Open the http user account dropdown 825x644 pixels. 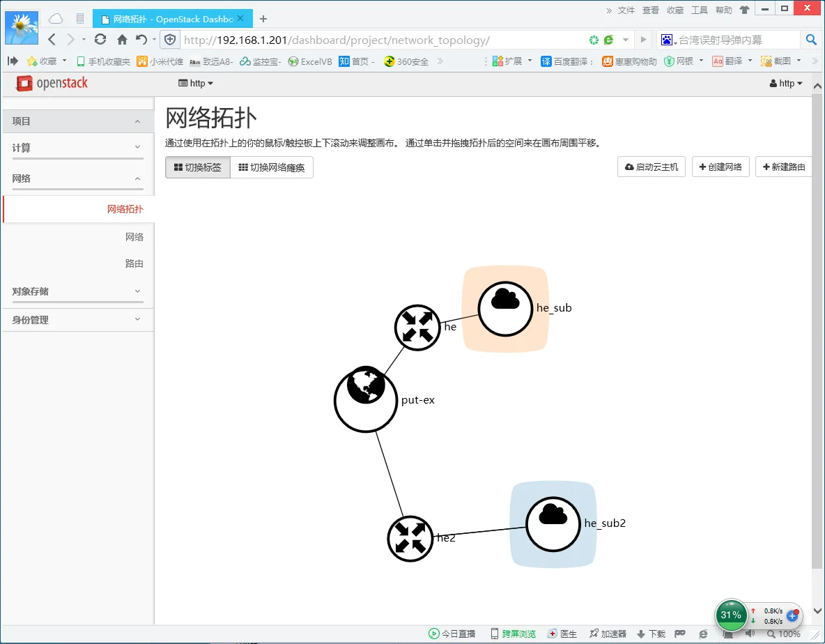pyautogui.click(x=786, y=83)
